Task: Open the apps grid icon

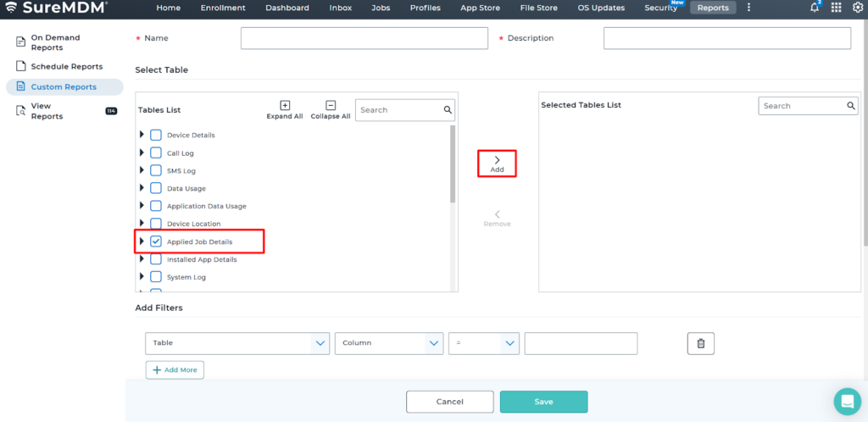Action: click(836, 8)
